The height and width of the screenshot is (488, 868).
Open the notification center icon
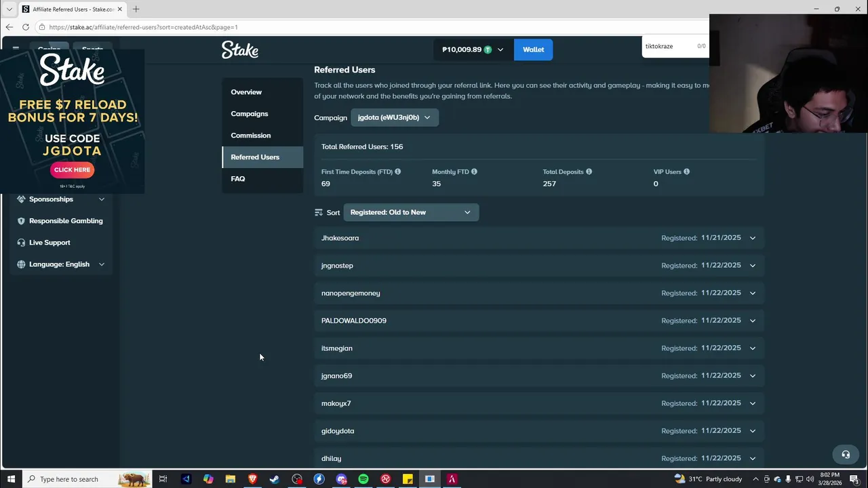point(854,479)
